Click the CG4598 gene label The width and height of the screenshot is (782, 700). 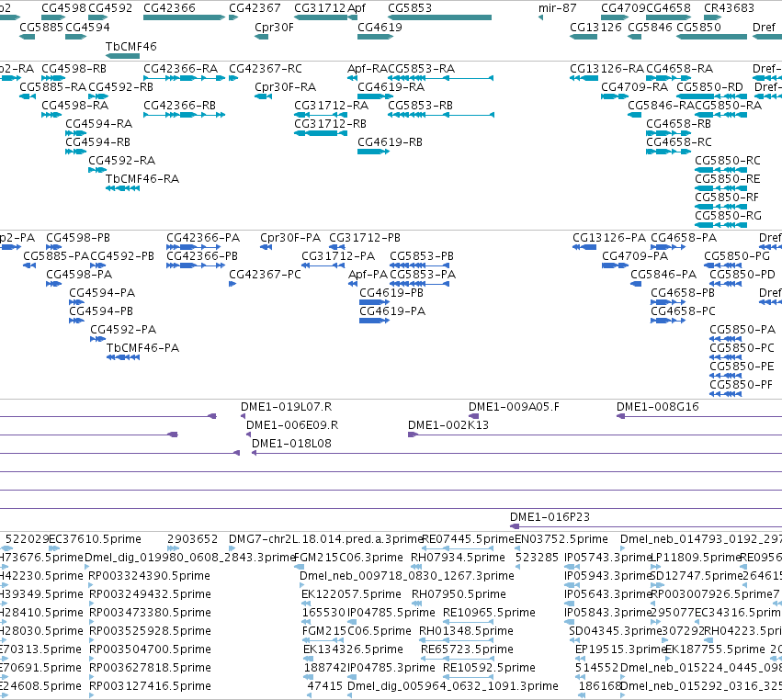point(63,8)
